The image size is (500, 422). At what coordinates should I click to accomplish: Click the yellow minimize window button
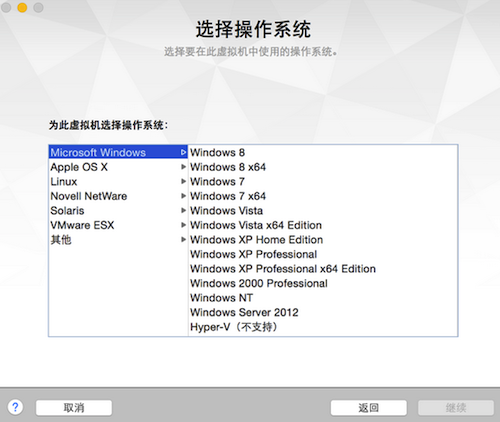click(22, 7)
